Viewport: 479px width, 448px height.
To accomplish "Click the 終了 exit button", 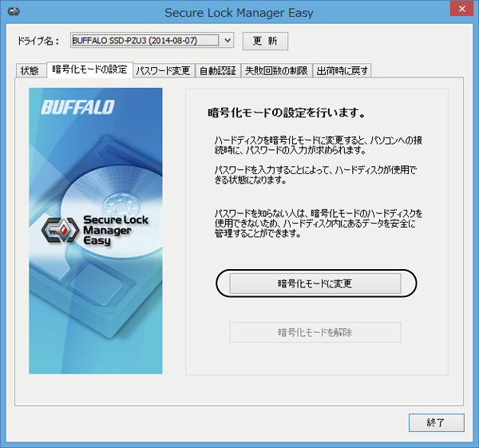I will pos(436,422).
